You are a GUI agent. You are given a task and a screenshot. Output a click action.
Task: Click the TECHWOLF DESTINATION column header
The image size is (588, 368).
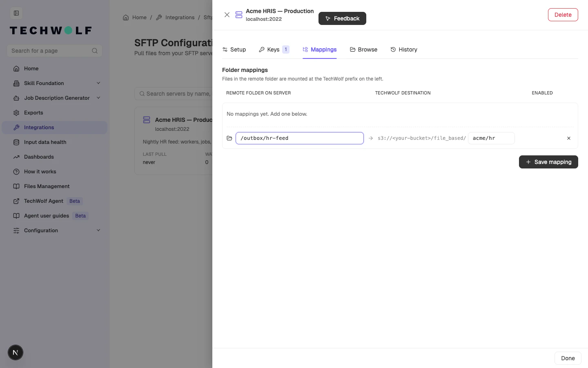[403, 93]
